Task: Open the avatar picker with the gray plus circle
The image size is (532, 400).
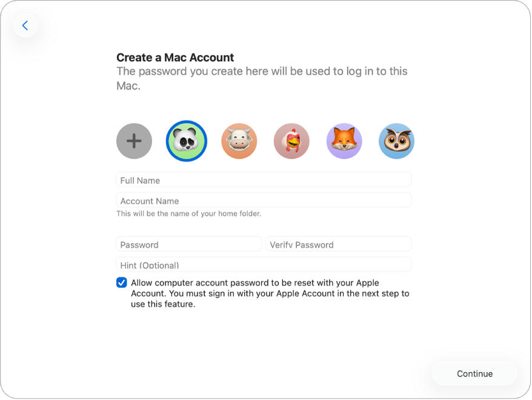Action: [134, 141]
